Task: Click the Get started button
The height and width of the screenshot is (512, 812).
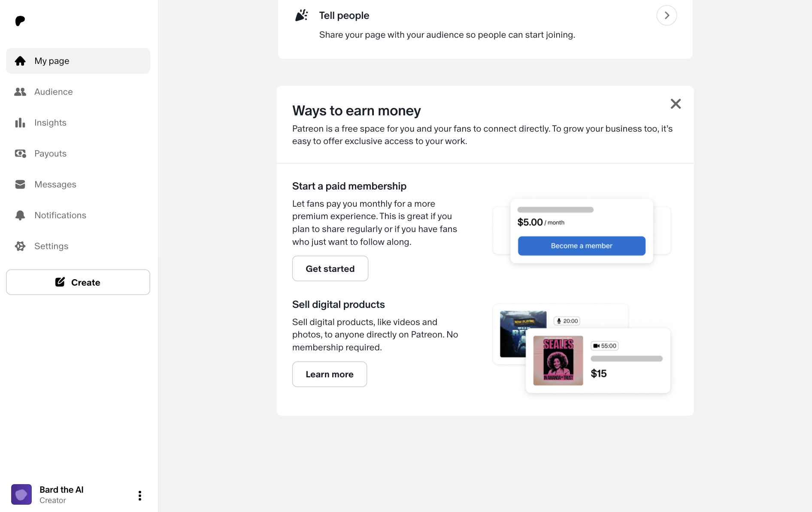Action: [330, 268]
